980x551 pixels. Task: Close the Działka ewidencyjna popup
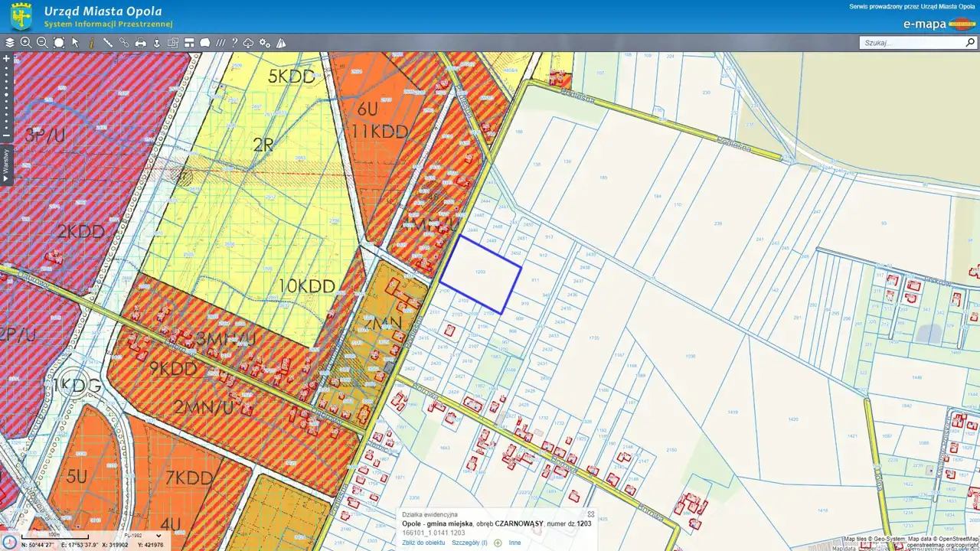tap(590, 514)
